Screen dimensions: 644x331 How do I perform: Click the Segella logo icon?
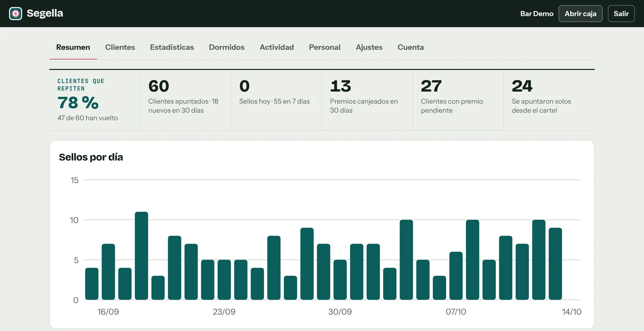[x=16, y=14]
